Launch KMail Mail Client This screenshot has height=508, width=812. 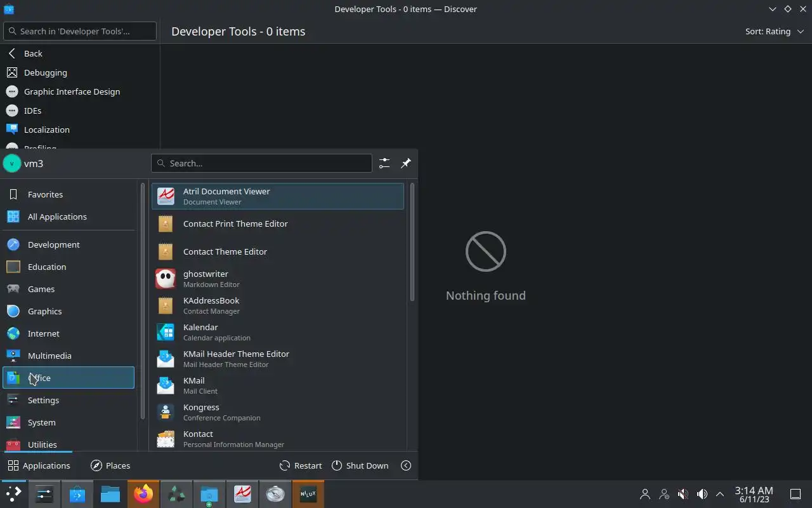[x=277, y=385]
